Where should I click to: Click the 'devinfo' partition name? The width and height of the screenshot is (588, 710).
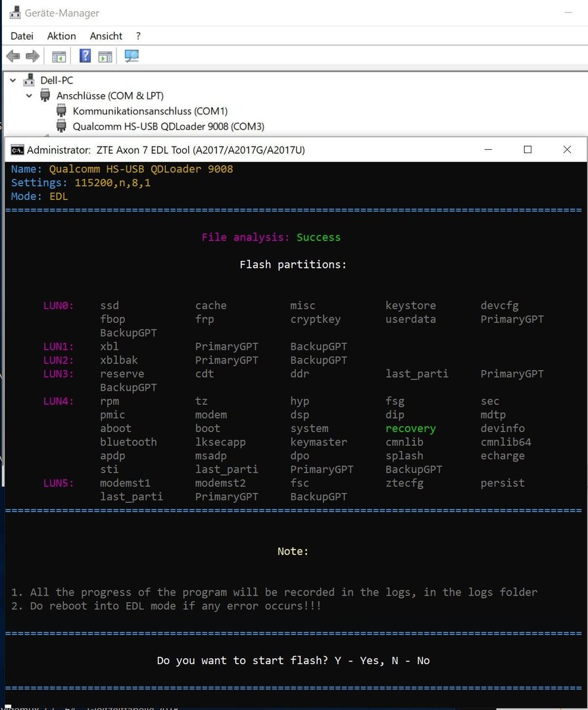(503, 429)
